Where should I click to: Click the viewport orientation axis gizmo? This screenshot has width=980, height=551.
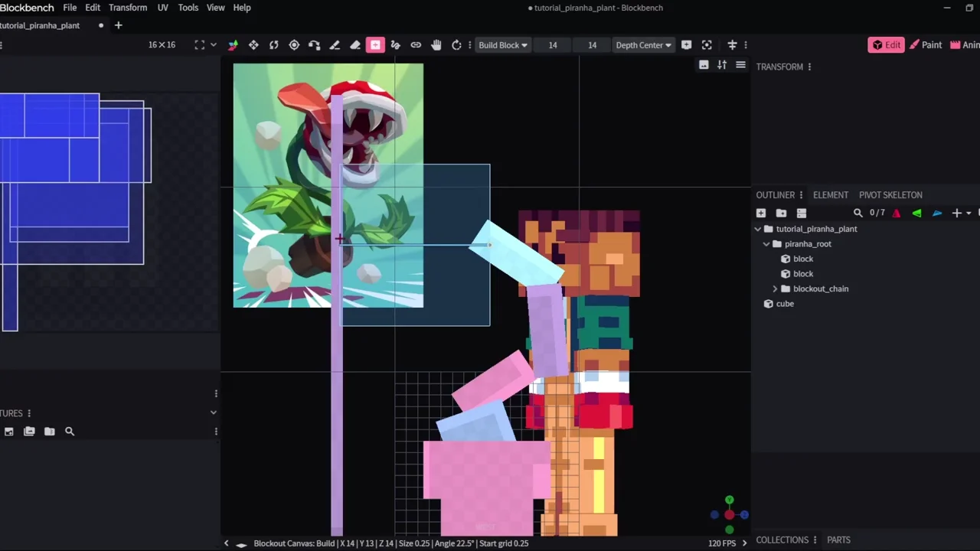coord(729,514)
